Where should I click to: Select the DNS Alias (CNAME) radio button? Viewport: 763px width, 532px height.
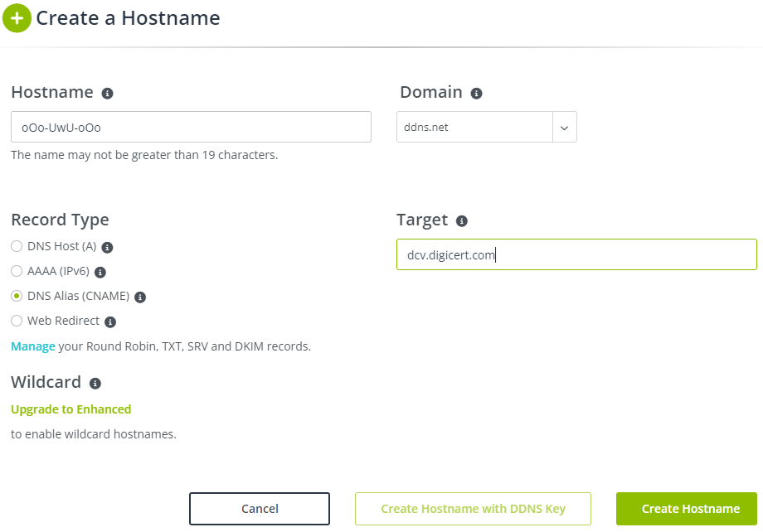(x=17, y=296)
